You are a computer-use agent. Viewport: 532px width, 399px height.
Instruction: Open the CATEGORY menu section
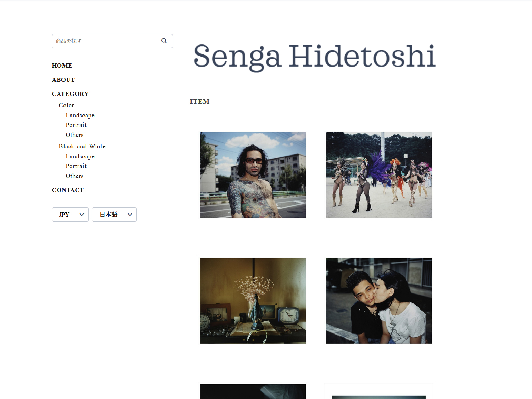click(x=70, y=94)
